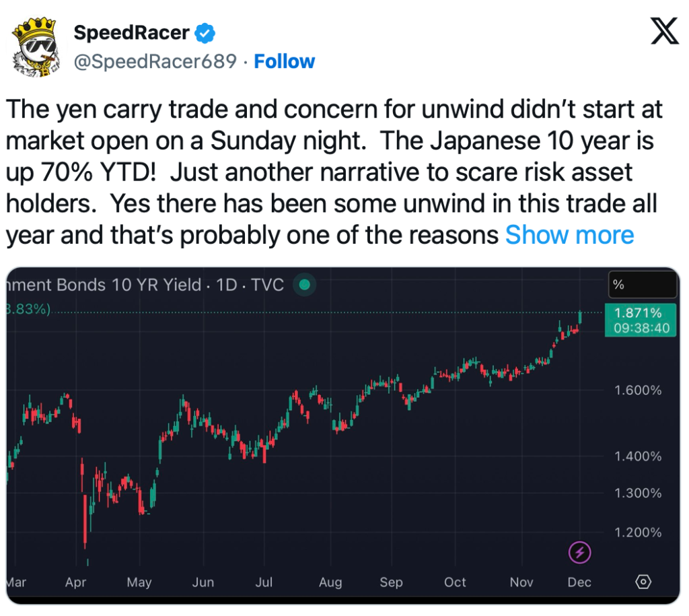This screenshot has width=689, height=616.
Task: Click the purple lightning bolt icon
Action: 580,553
